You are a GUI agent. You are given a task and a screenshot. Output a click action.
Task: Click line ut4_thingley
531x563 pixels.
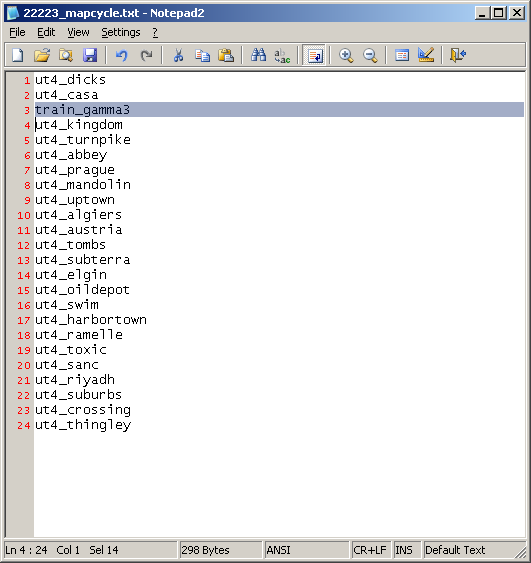[83, 425]
